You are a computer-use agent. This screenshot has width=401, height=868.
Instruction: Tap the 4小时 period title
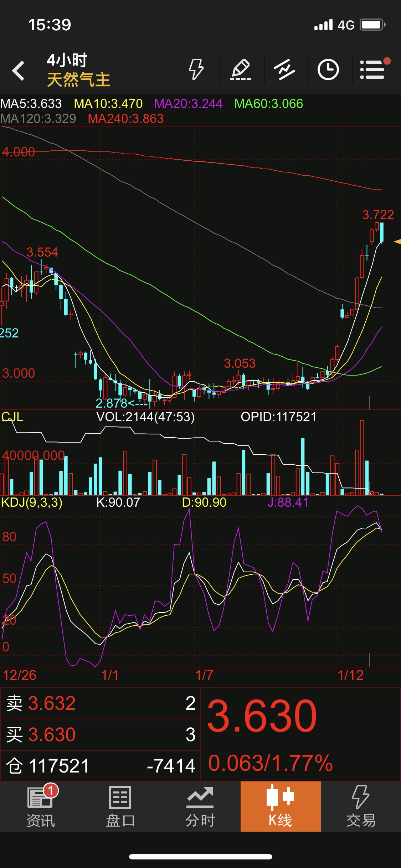coord(67,60)
